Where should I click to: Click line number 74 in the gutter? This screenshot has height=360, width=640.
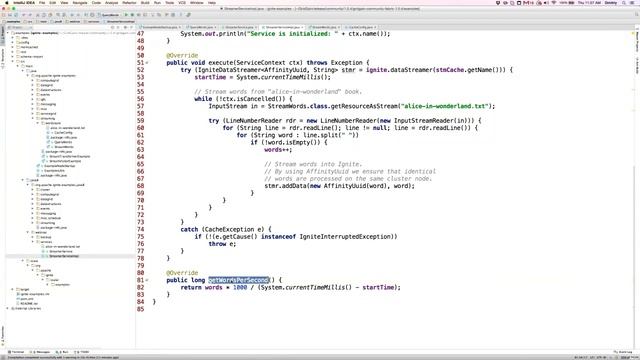point(140,229)
